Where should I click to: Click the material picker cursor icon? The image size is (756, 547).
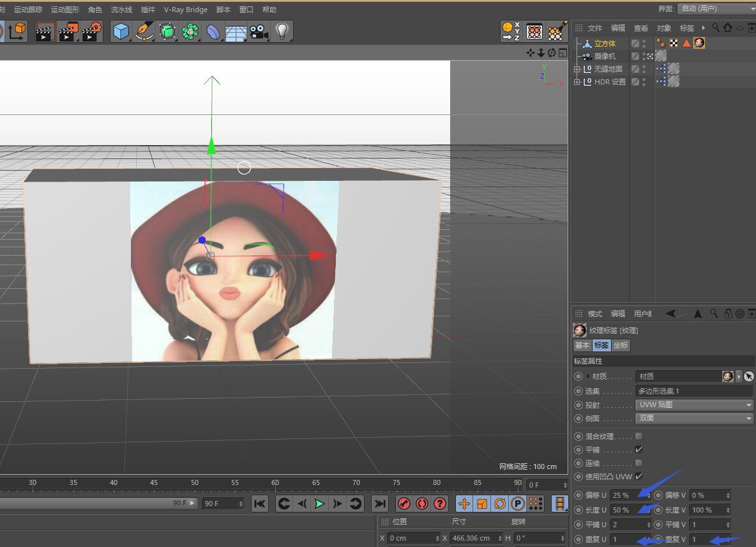coord(749,376)
